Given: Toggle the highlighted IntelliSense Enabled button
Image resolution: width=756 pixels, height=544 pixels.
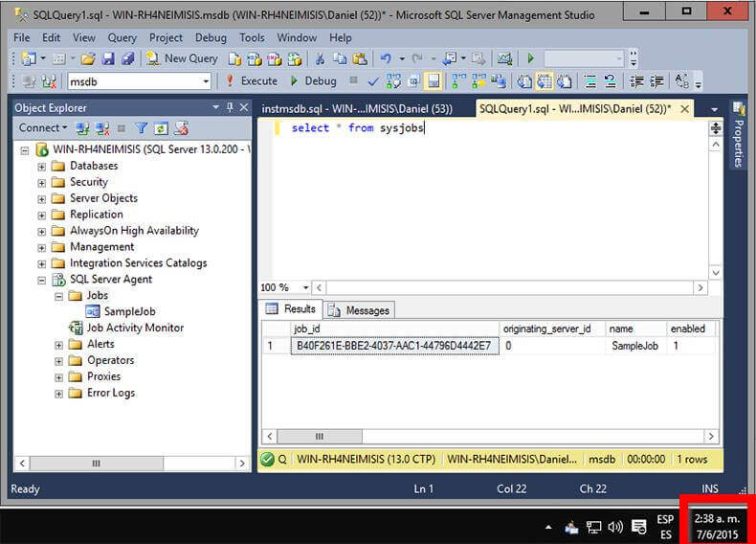Looking at the screenshot, I should [433, 81].
